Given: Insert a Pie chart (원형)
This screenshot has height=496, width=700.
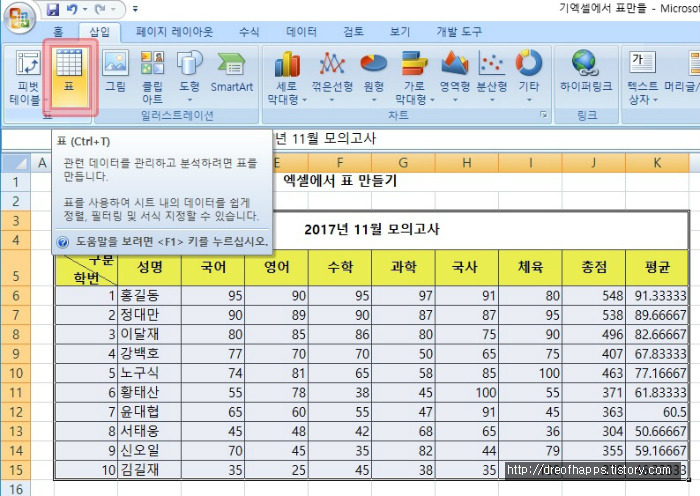Looking at the screenshot, I should pos(374,77).
